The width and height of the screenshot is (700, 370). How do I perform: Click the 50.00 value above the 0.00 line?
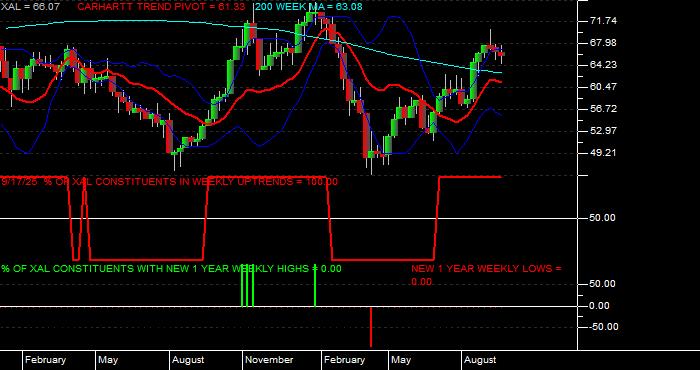coord(603,283)
